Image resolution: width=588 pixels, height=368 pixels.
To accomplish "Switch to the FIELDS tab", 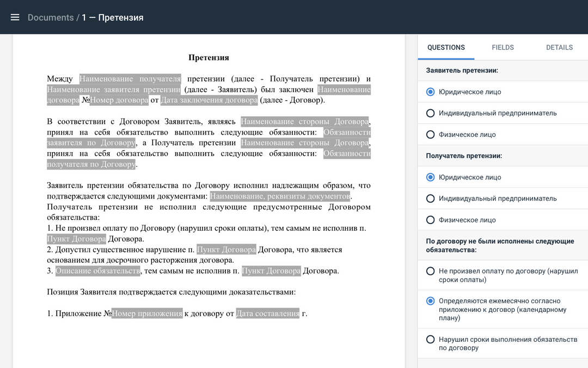I will [x=503, y=47].
